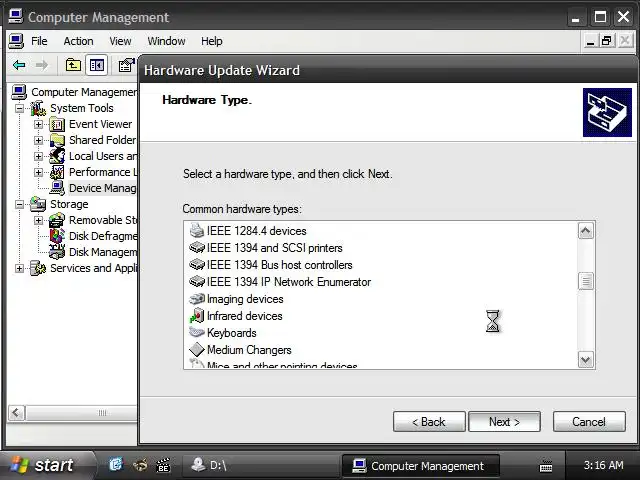
Task: Expand the Performance Logs node
Action: pyautogui.click(x=38, y=172)
